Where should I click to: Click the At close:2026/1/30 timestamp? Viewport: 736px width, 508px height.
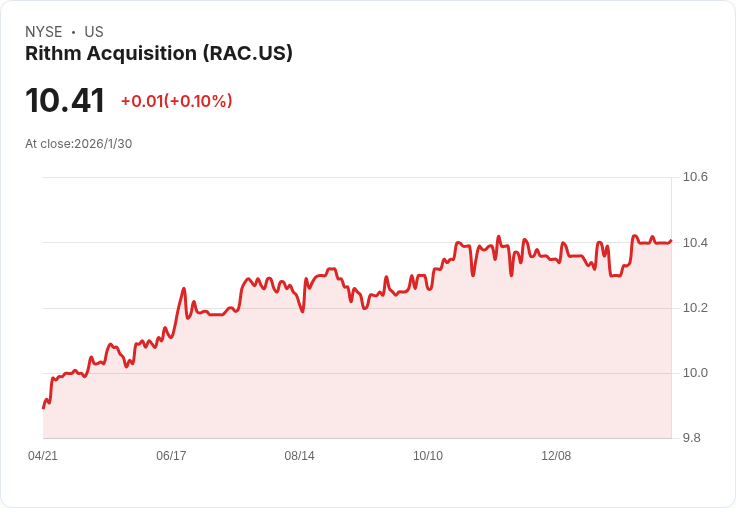click(x=78, y=144)
